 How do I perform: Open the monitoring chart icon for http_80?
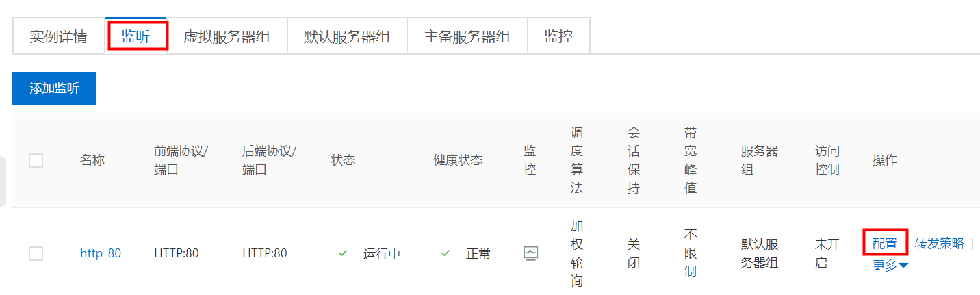point(530,253)
